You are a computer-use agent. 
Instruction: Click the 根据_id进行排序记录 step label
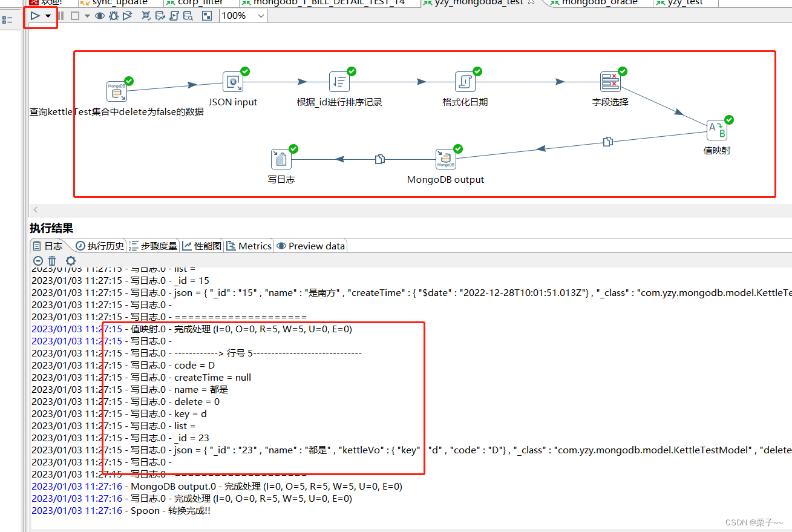click(339, 102)
